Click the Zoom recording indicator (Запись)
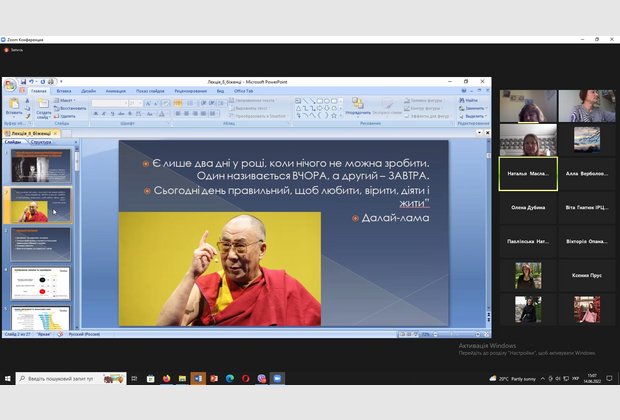Screen dimensions: 620x420 [15, 49]
